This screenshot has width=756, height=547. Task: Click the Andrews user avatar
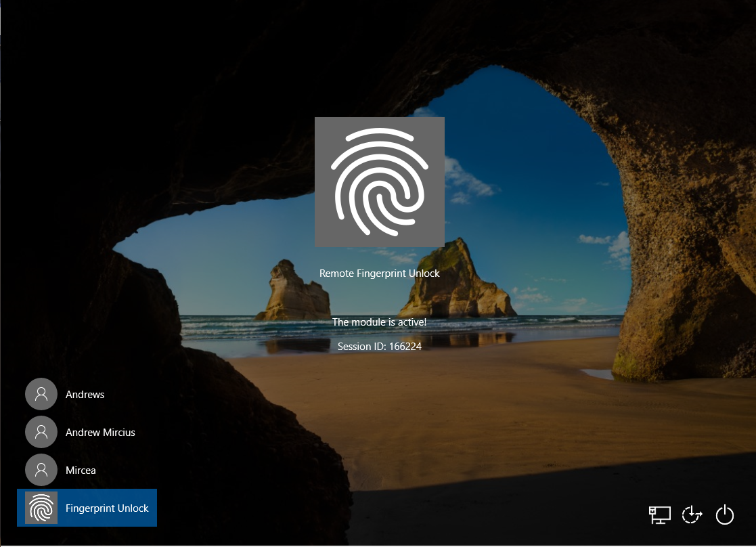pos(41,394)
